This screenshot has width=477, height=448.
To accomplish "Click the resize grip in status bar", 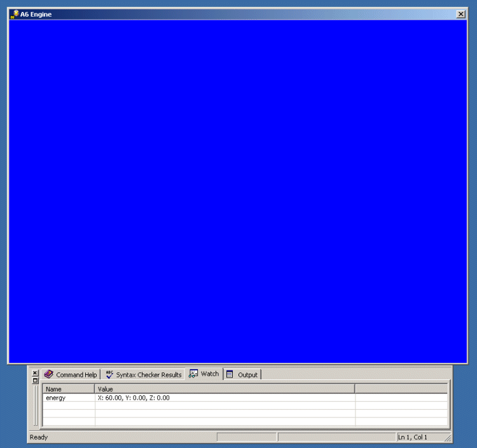I will pyautogui.click(x=448, y=438).
